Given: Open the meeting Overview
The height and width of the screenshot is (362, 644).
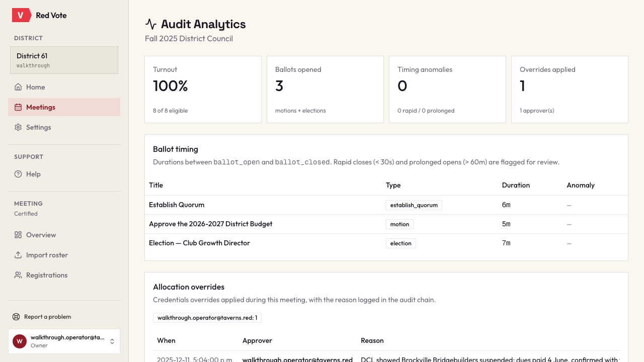Looking at the screenshot, I should (x=64, y=235).
